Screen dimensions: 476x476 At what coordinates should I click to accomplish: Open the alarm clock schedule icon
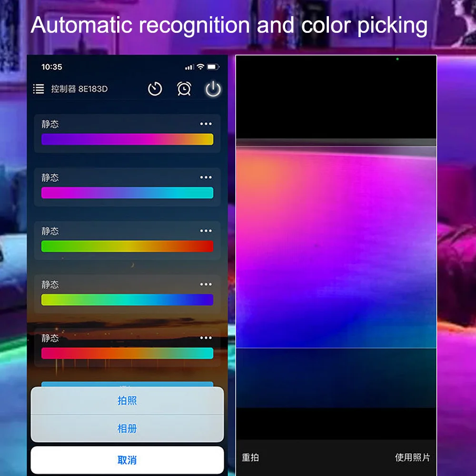(184, 89)
